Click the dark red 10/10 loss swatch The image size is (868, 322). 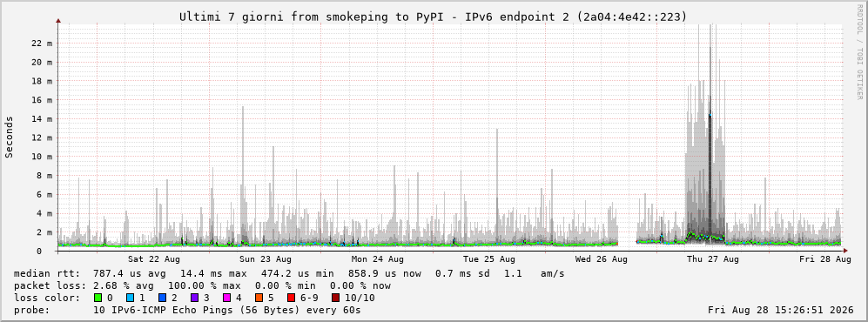[336, 299]
